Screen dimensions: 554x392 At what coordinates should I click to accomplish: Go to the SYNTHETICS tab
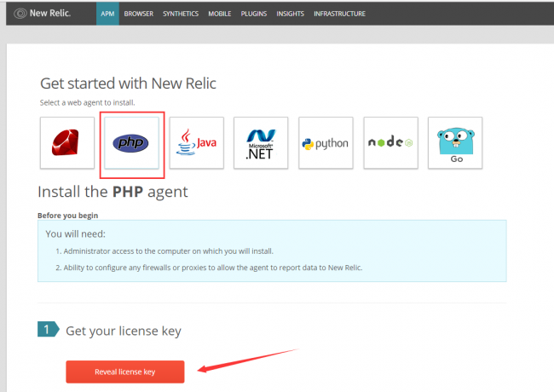[181, 14]
